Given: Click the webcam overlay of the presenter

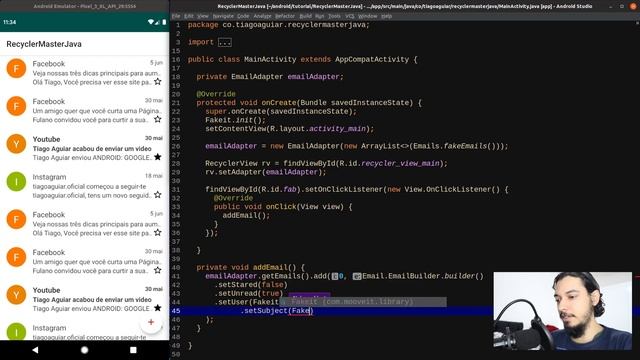Looking at the screenshot, I should point(563,311).
